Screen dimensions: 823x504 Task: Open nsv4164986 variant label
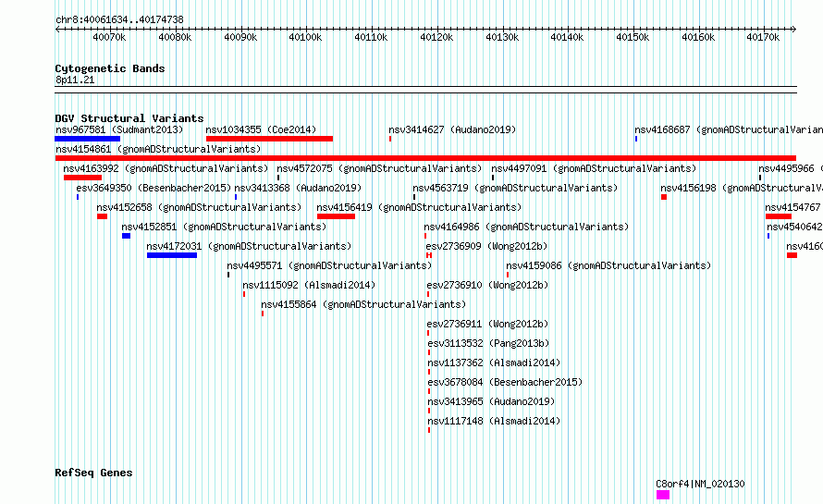coord(526,227)
